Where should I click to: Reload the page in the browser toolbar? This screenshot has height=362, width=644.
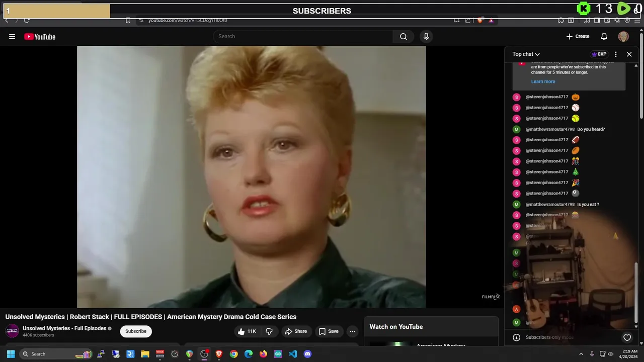click(x=27, y=20)
